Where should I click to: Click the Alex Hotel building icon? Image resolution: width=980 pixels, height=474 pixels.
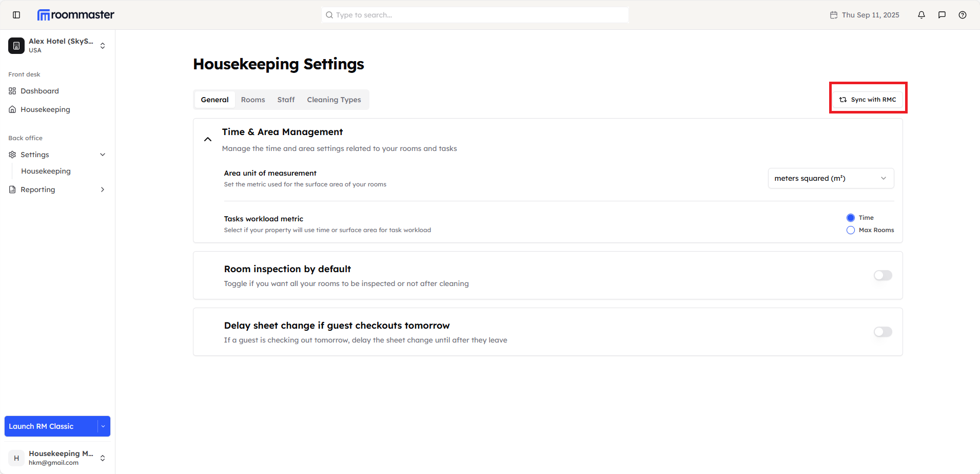coord(16,46)
